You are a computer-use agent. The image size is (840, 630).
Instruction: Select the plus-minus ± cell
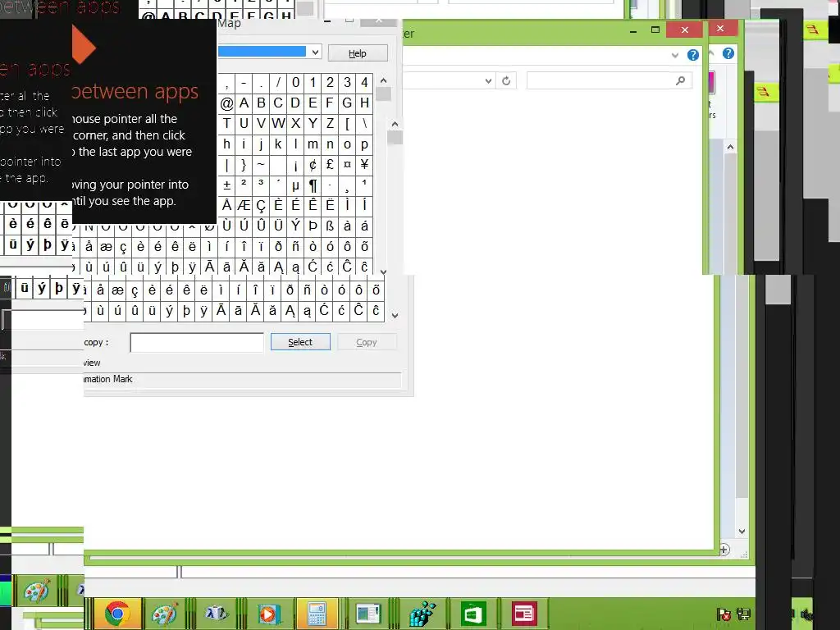(x=226, y=185)
